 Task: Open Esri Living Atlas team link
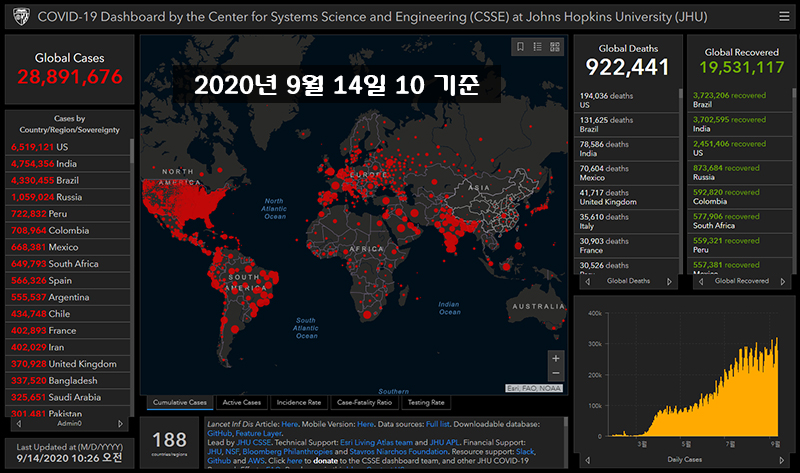[x=376, y=442]
